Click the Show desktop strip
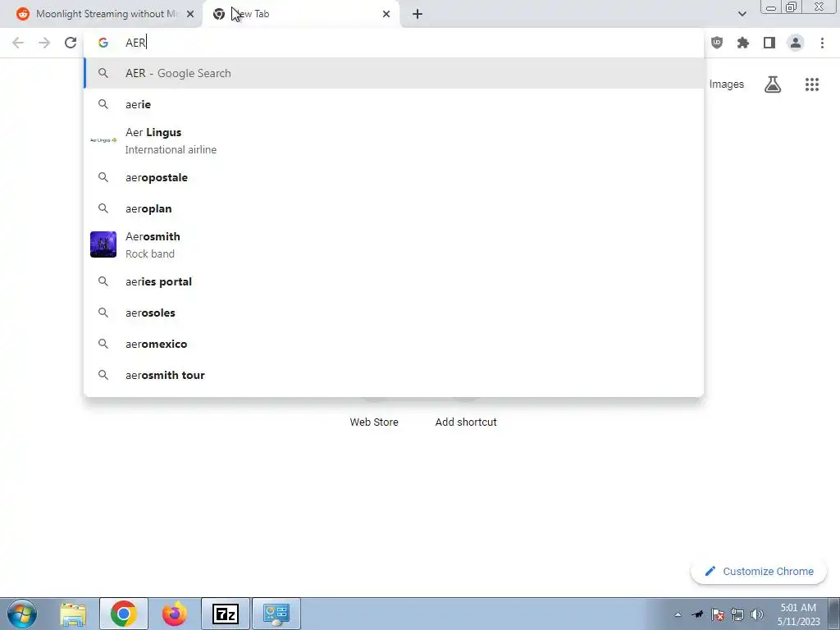This screenshot has height=630, width=840. (x=834, y=614)
